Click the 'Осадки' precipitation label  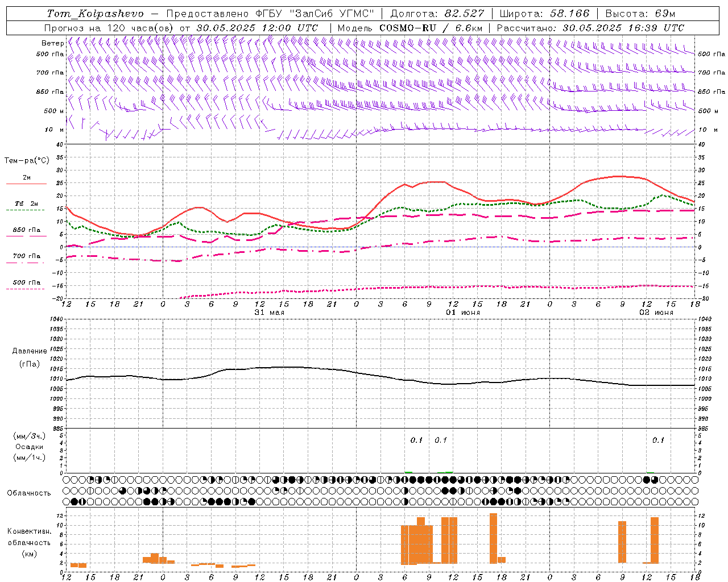29,447
